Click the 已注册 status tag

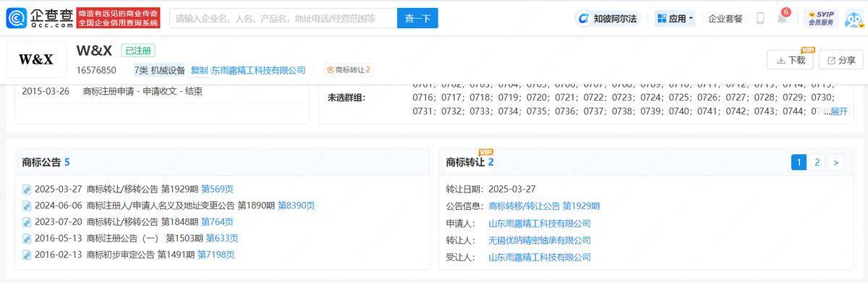[x=137, y=51]
